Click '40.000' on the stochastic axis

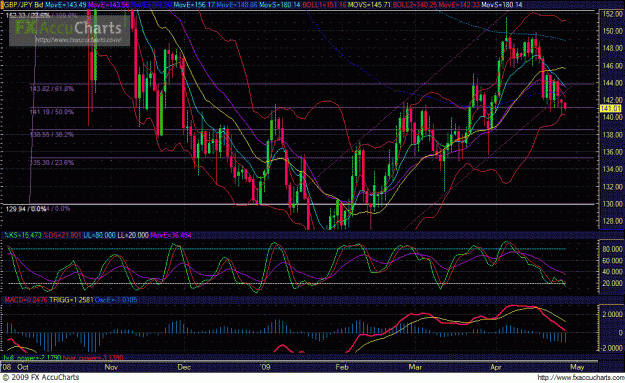pyautogui.click(x=612, y=272)
